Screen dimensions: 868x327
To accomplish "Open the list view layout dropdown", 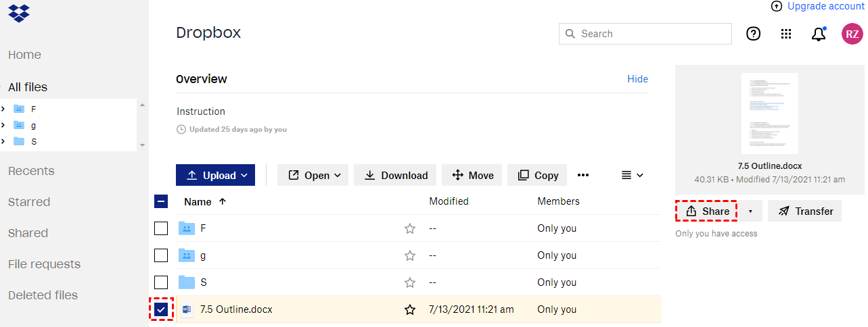I will point(632,175).
